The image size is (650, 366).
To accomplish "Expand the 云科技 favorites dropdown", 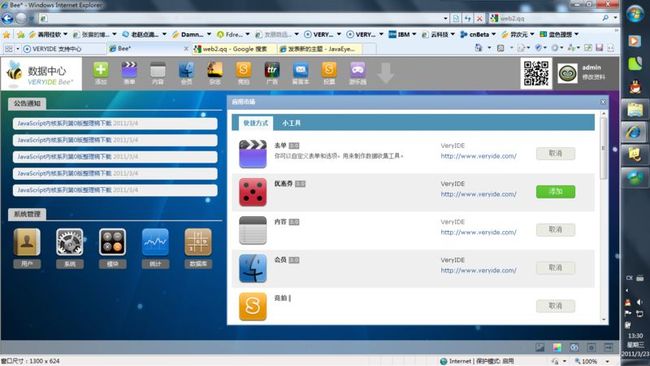I will tap(452, 34).
